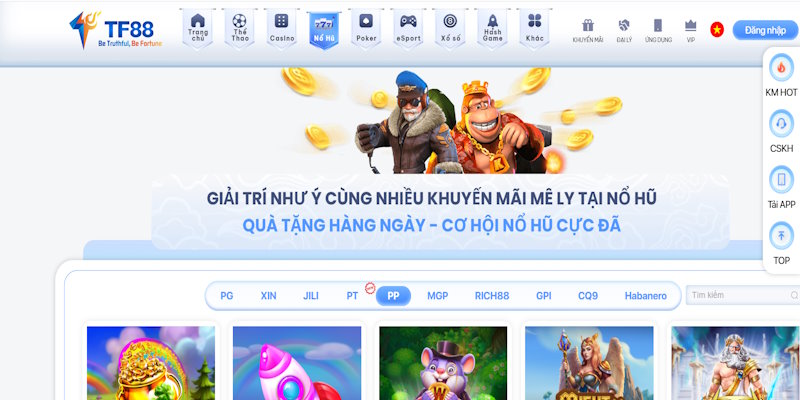Click the TF88 logo
The height and width of the screenshot is (400, 800).
[x=116, y=30]
